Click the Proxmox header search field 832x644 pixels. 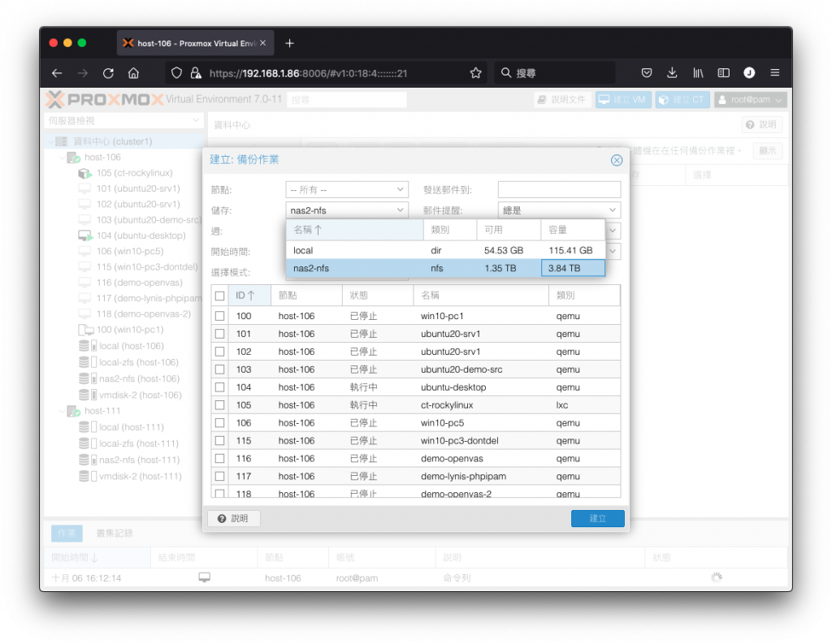click(346, 100)
